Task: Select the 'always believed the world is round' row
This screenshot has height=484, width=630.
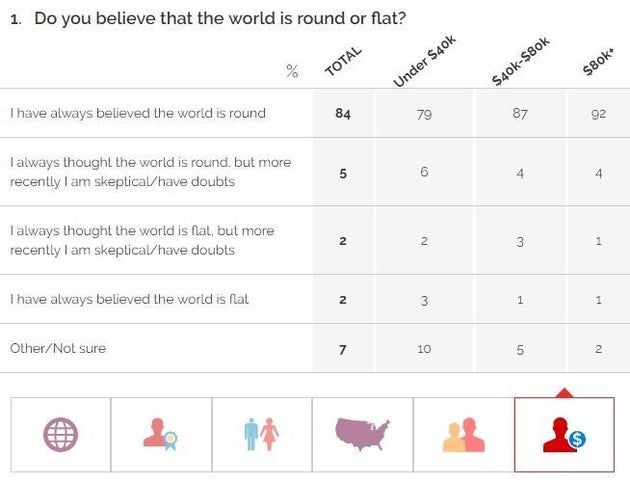Action: [x=138, y=113]
